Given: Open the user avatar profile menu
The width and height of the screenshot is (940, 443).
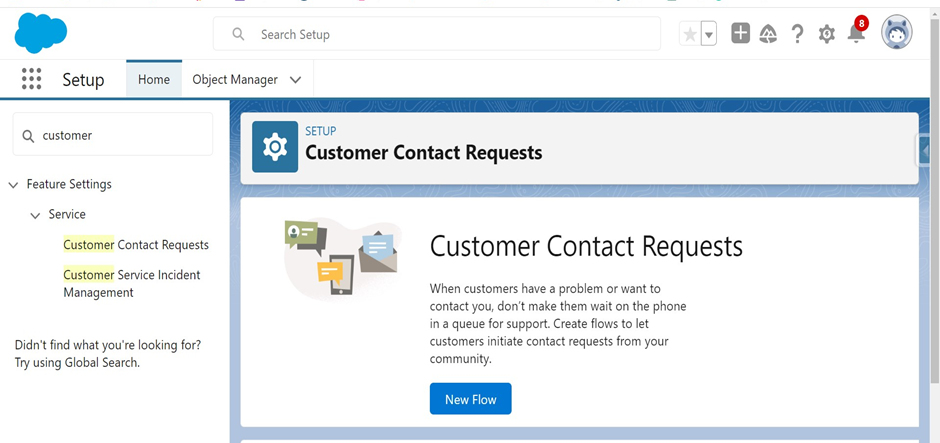Looking at the screenshot, I should 897,32.
